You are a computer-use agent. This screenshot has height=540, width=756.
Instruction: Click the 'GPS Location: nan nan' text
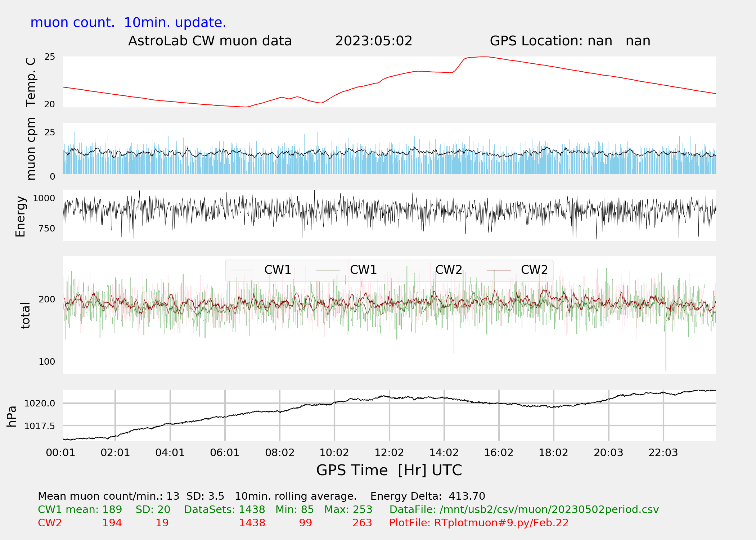[x=570, y=41]
